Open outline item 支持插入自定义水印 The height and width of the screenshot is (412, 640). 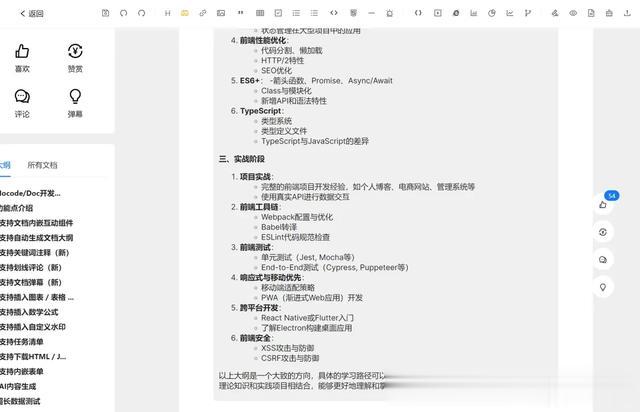click(33, 327)
